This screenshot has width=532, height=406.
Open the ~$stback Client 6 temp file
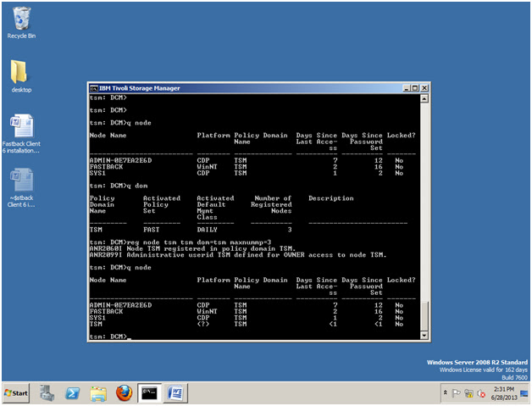click(21, 187)
